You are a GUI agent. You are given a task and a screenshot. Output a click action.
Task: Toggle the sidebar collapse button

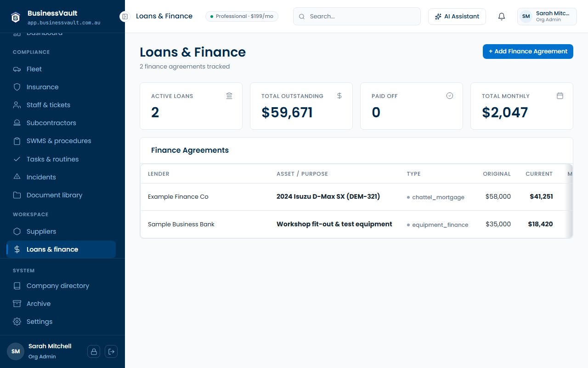click(x=125, y=17)
